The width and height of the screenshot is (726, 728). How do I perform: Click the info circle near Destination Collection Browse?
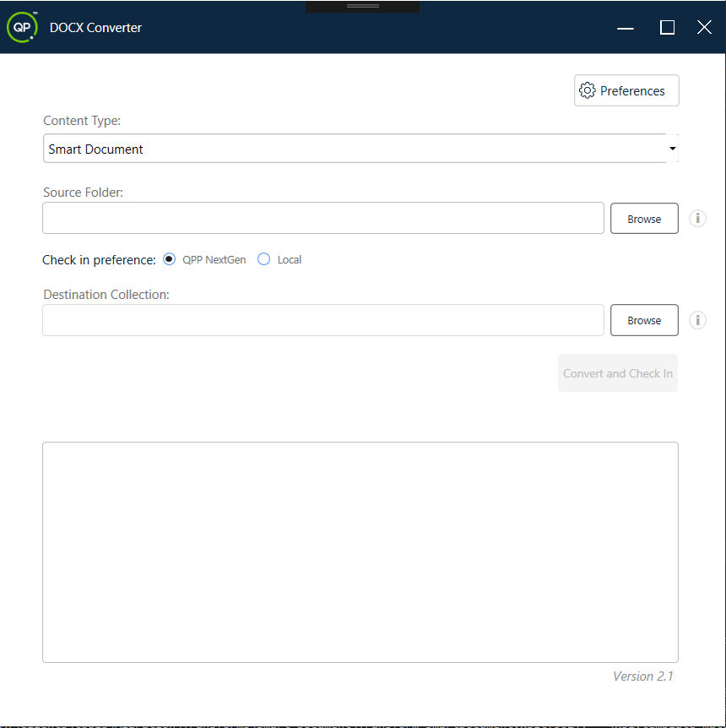pos(697,320)
